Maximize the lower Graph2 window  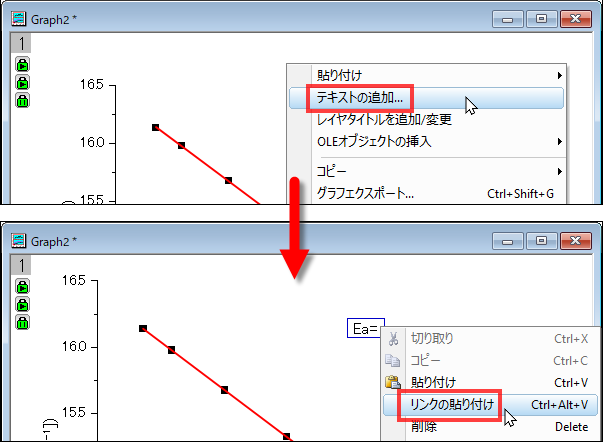pyautogui.click(x=541, y=241)
